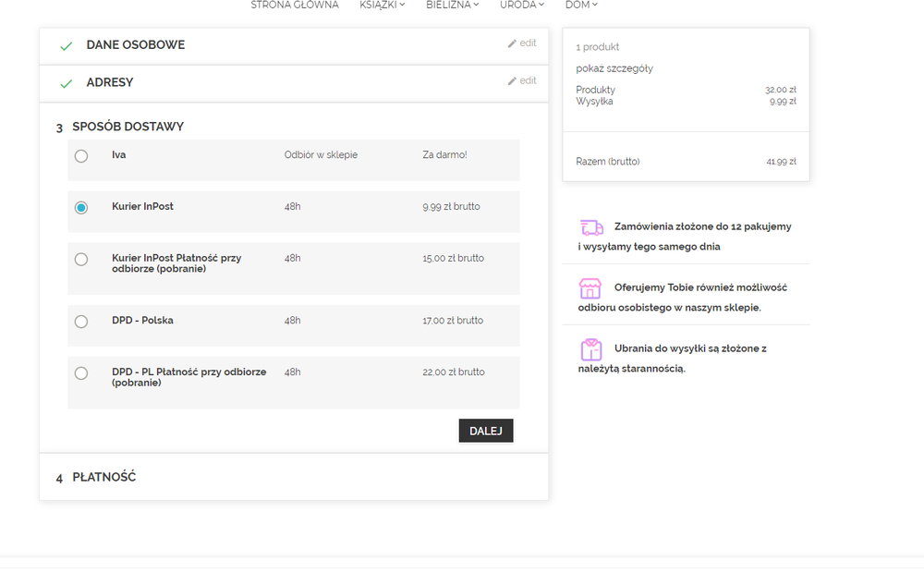Click the folded shirt icon

591,350
